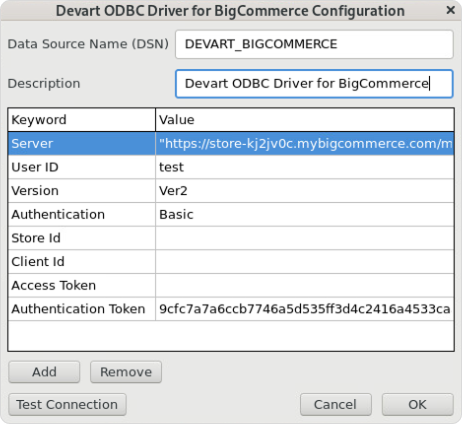The image size is (462, 424).
Task: Click the Add button
Action: click(x=44, y=372)
